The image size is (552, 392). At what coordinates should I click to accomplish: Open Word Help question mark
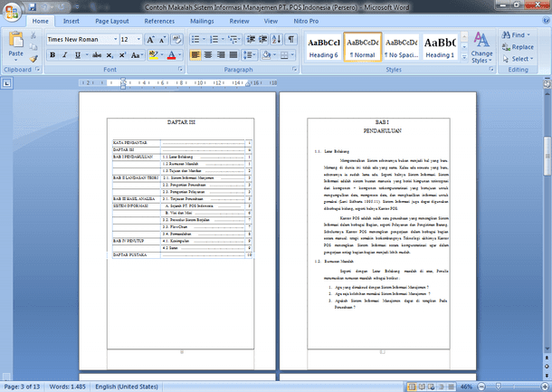(546, 21)
